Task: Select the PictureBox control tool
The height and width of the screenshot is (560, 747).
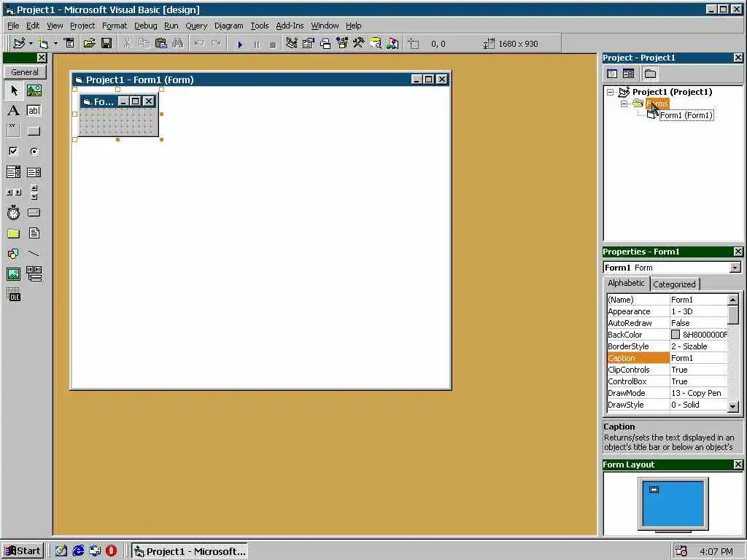Action: coord(34,90)
